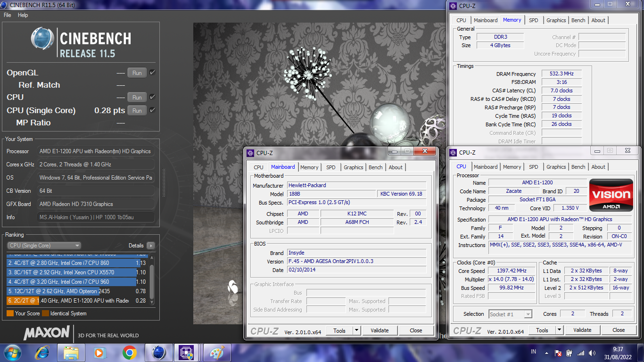Open the Windows Start menu

pyautogui.click(x=12, y=352)
